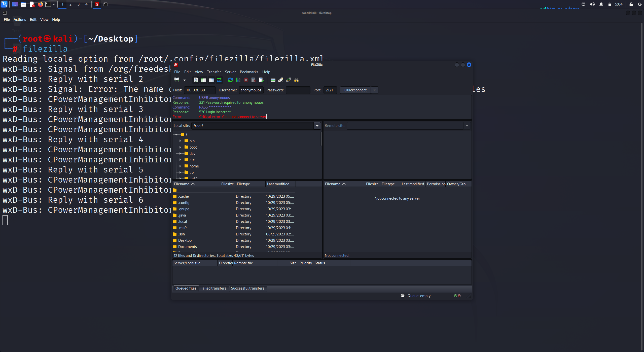Expand the etc folder tree node
This screenshot has width=644, height=352.
[180, 160]
